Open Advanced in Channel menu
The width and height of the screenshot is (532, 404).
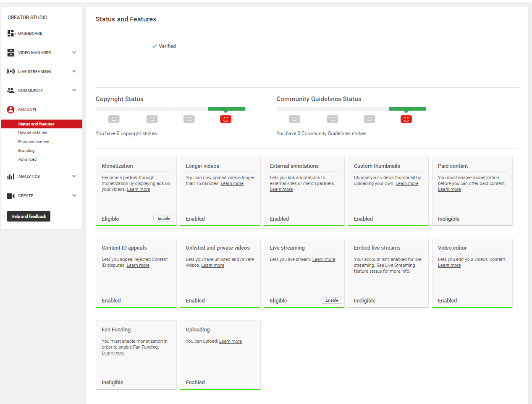pos(27,159)
